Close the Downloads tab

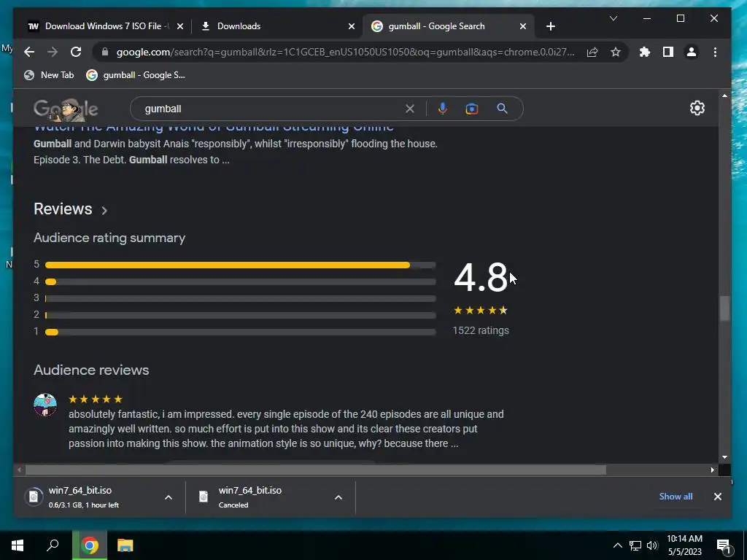tap(352, 26)
